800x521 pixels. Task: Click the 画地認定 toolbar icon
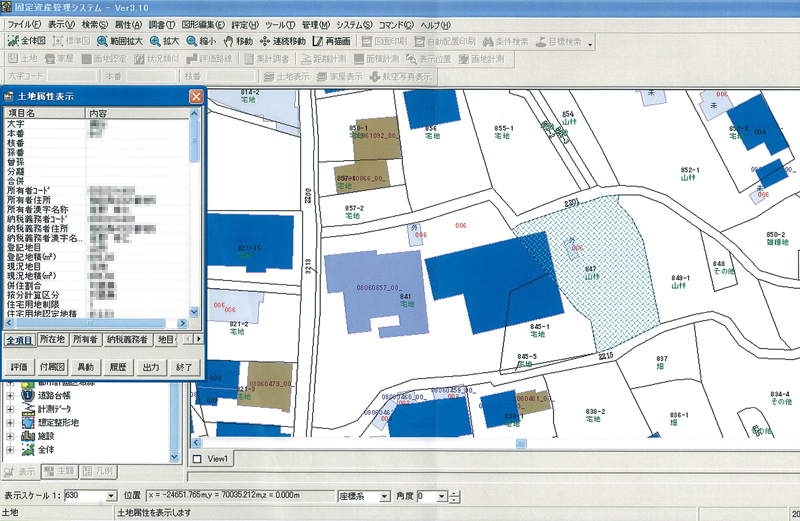(104, 59)
